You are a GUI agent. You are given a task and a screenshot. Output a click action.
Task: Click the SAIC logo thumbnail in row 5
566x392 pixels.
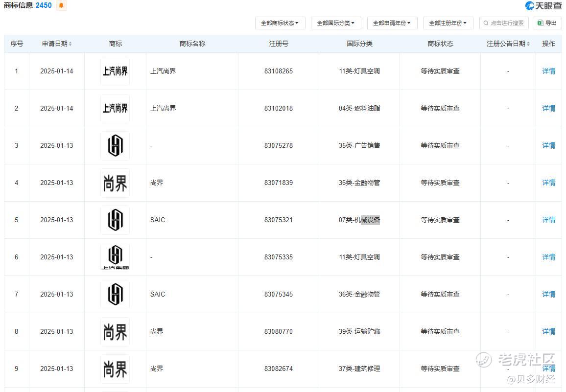[115, 220]
